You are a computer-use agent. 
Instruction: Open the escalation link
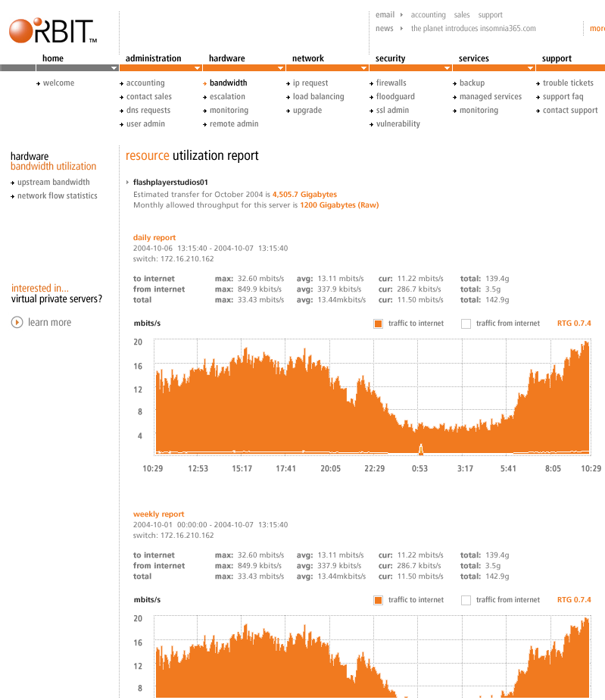point(228,96)
